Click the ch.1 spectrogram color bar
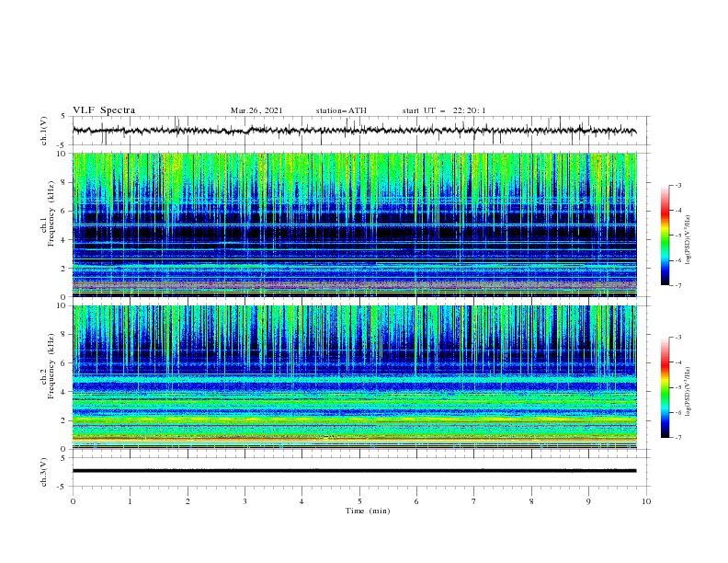This screenshot has height=563, width=728. [x=665, y=236]
